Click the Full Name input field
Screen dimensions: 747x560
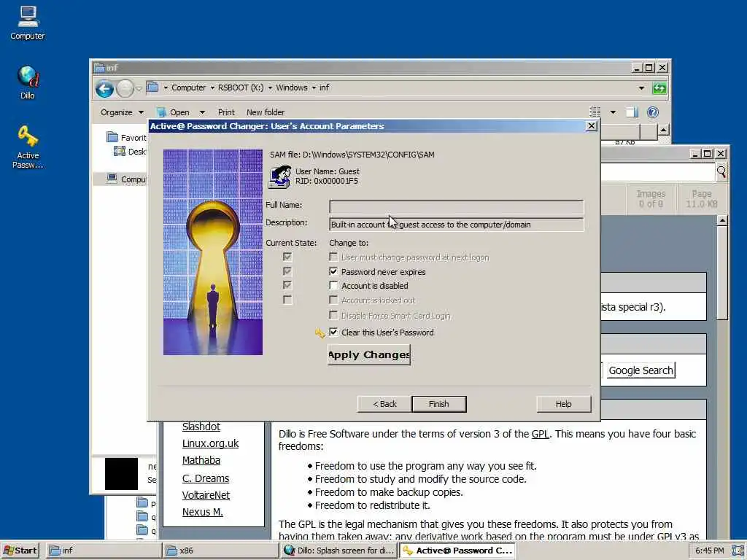(x=456, y=206)
